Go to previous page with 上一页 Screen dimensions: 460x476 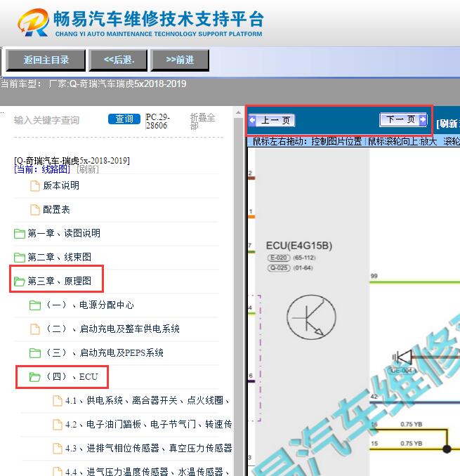[x=272, y=121]
